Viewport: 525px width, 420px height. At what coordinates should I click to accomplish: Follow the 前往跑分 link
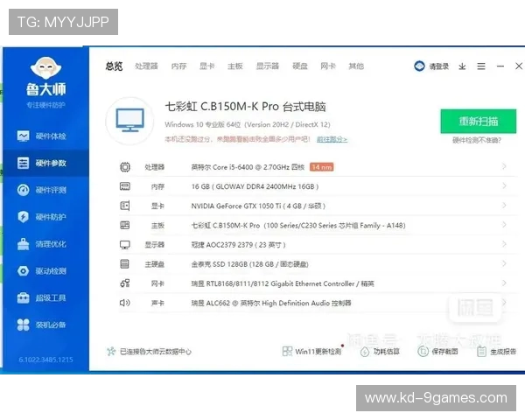(x=332, y=139)
